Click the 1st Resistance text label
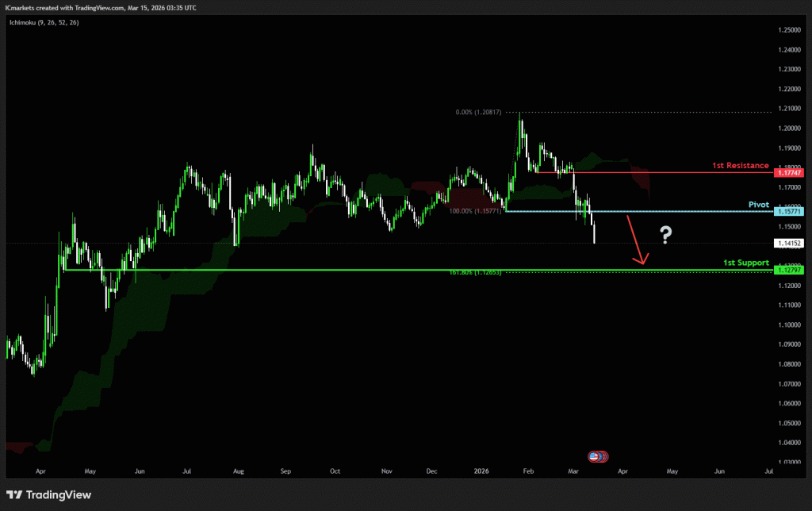The width and height of the screenshot is (812, 511). pyautogui.click(x=740, y=166)
